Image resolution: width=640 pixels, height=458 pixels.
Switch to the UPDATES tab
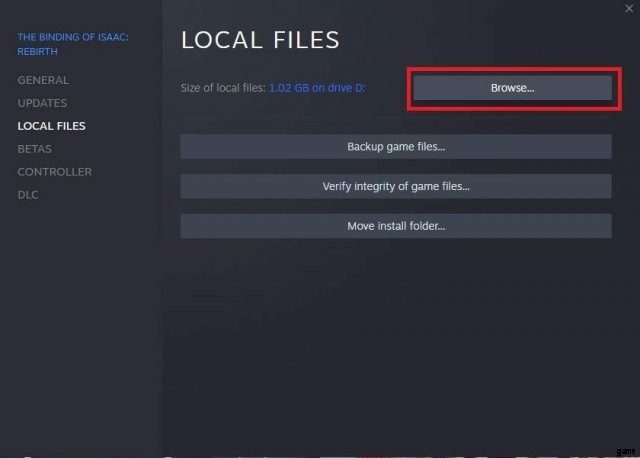[x=42, y=103]
